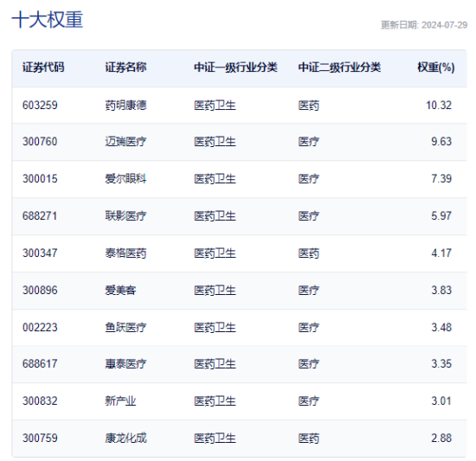Click 医药 in the 泰格医药 row

point(308,253)
